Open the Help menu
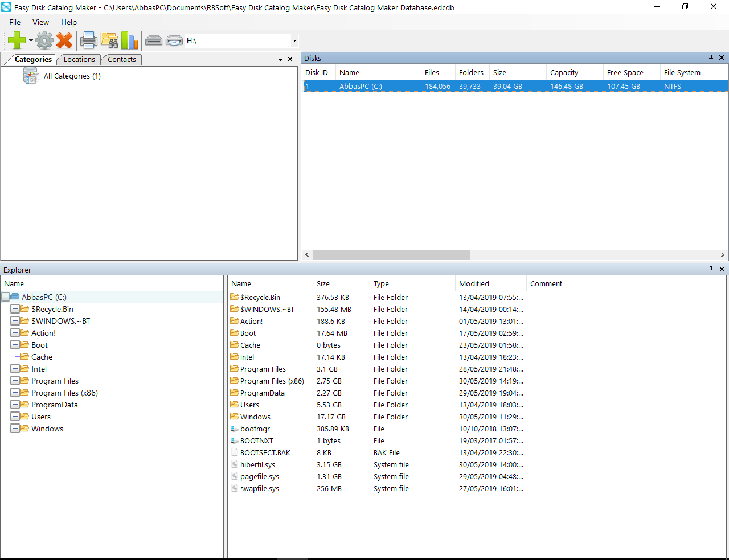Image resolution: width=729 pixels, height=560 pixels. pos(69,22)
